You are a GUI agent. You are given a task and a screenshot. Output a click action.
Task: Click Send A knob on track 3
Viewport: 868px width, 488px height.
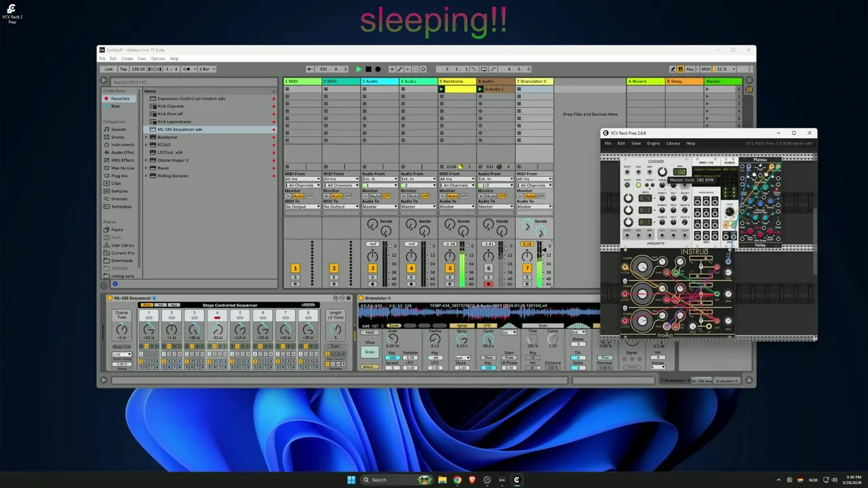coord(372,224)
